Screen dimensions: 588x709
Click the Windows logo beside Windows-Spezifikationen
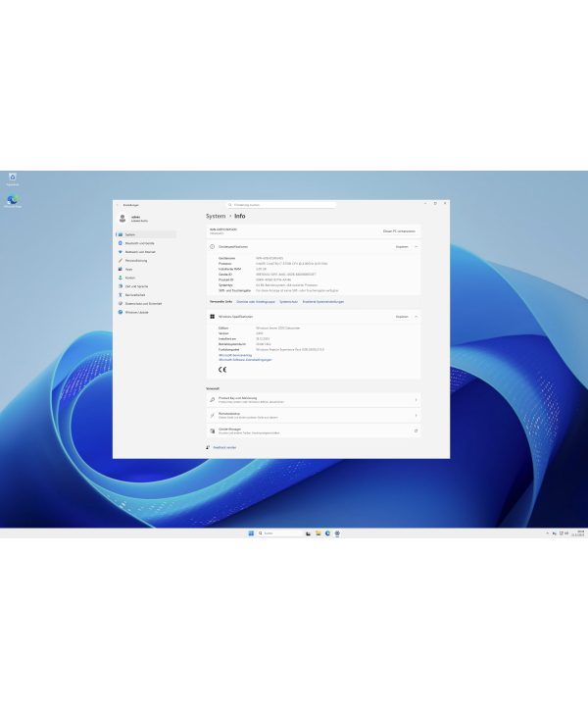click(x=212, y=317)
